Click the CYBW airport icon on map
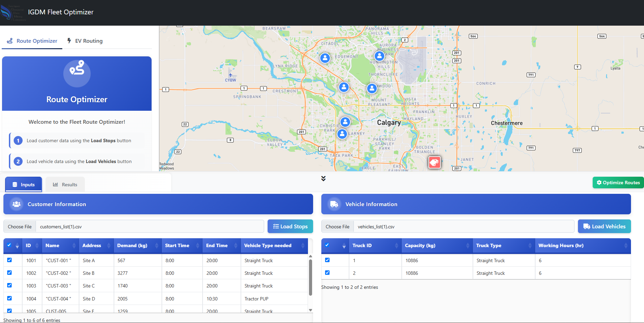Screen dimensions: 644x323 [230, 75]
